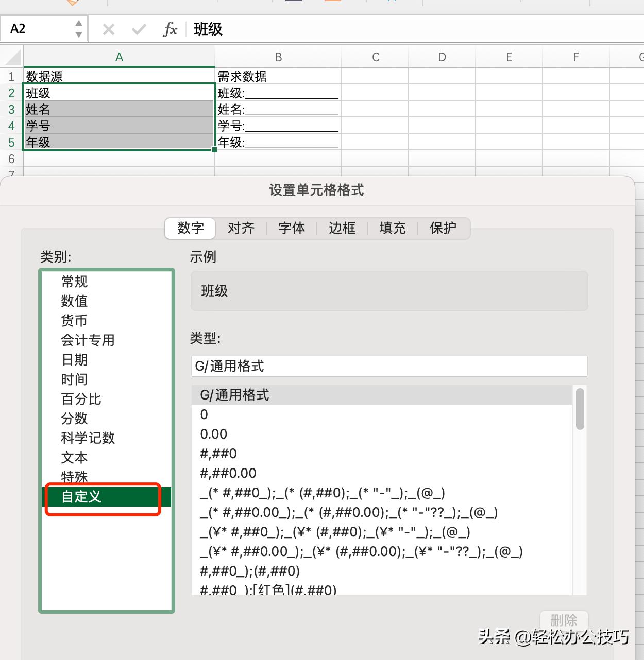Click the X cancel icon beside the formula bar
Image resolution: width=644 pixels, height=660 pixels.
click(x=108, y=29)
